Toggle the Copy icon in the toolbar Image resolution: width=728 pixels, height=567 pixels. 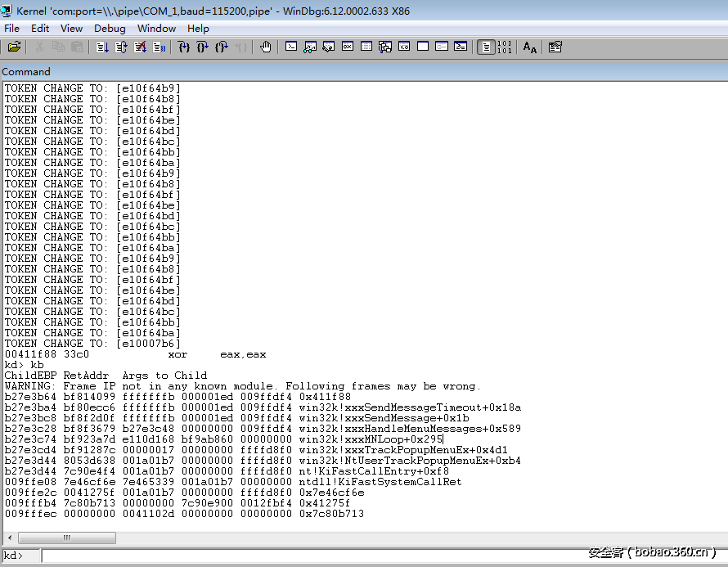(x=57, y=47)
